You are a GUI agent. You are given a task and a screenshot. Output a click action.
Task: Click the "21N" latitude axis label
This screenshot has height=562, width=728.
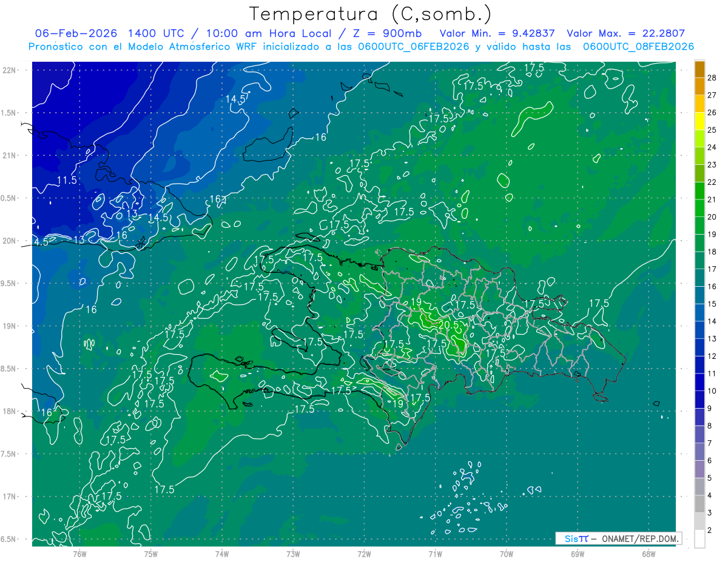tap(8, 155)
